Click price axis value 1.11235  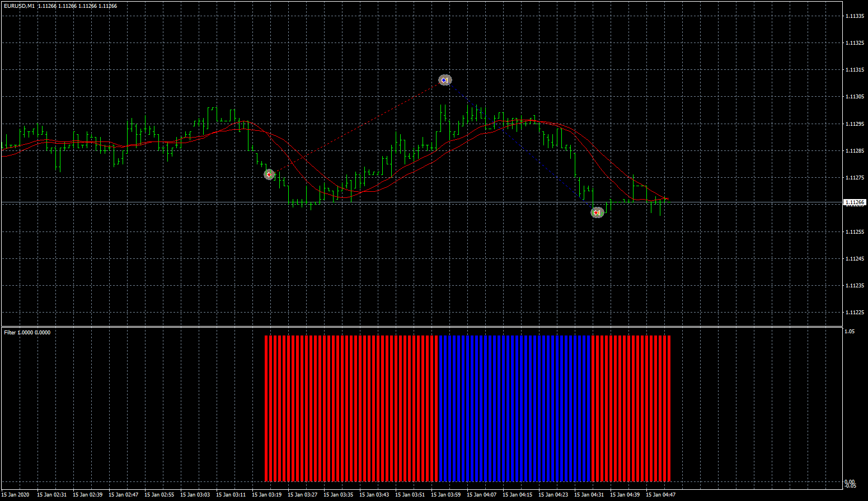point(854,285)
